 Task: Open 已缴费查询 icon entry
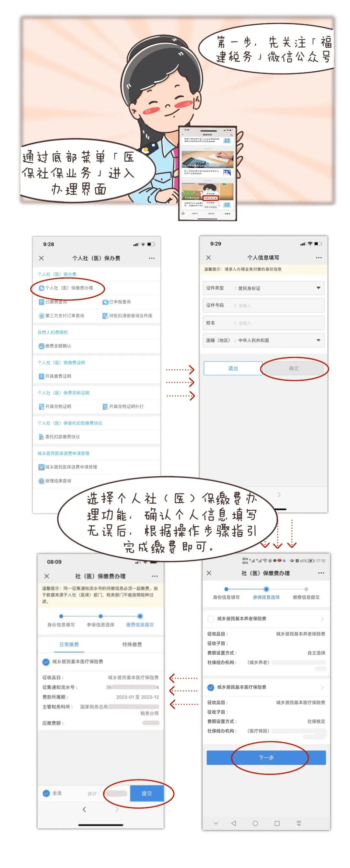pyautogui.click(x=41, y=302)
